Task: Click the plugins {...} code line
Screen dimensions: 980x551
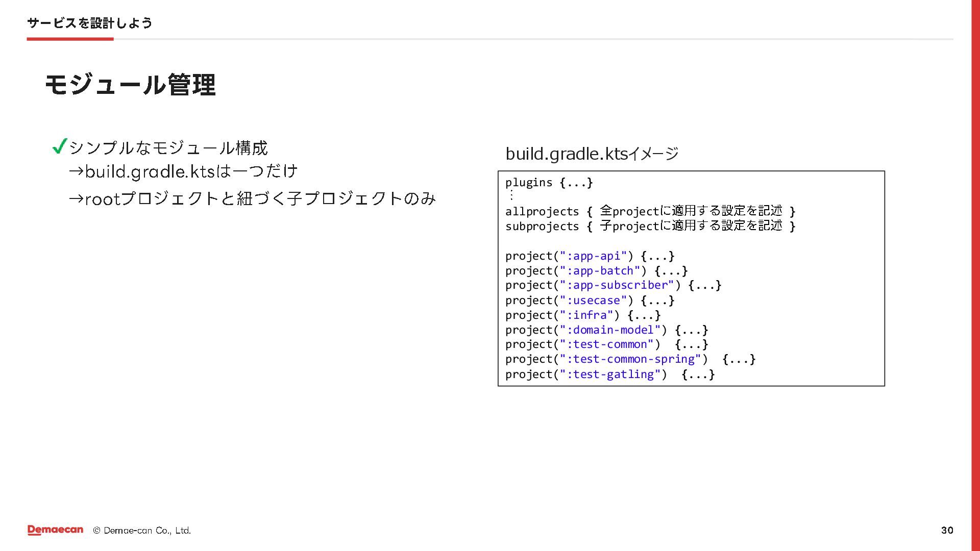Action: point(549,183)
